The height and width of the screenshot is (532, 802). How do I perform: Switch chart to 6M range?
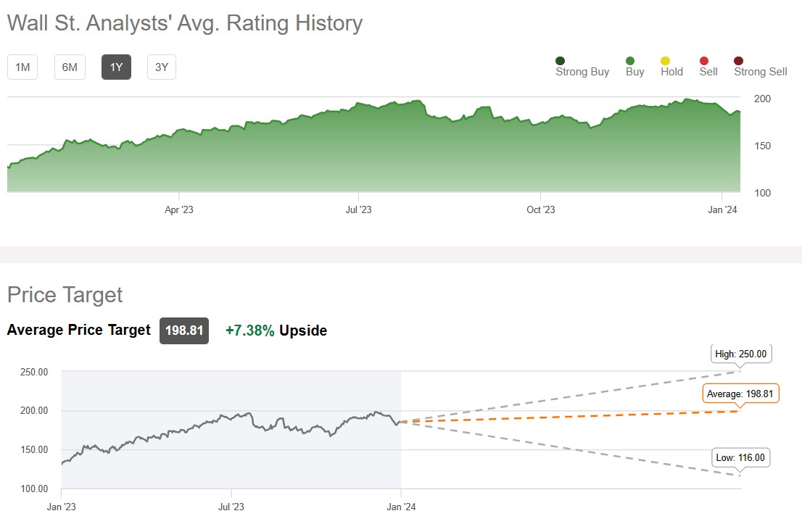(70, 67)
